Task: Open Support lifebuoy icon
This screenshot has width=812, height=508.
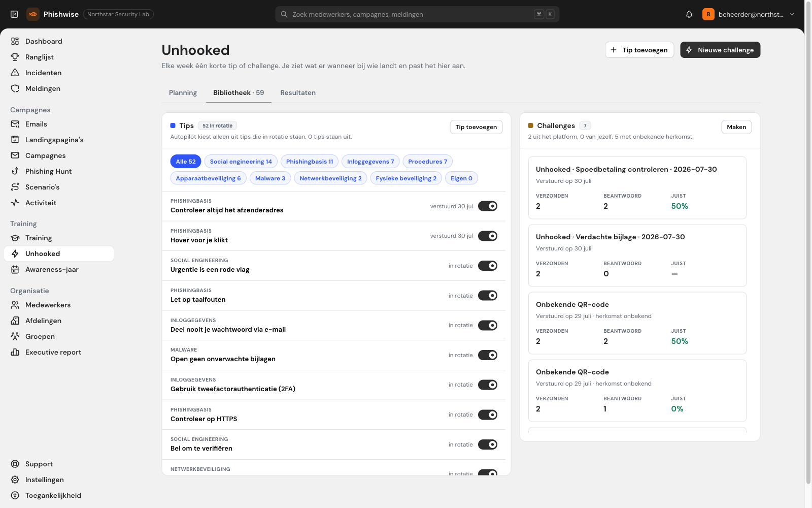Action: (15, 464)
